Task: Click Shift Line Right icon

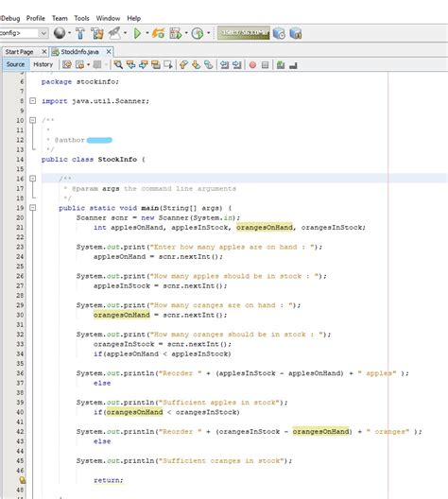Action: [236, 65]
